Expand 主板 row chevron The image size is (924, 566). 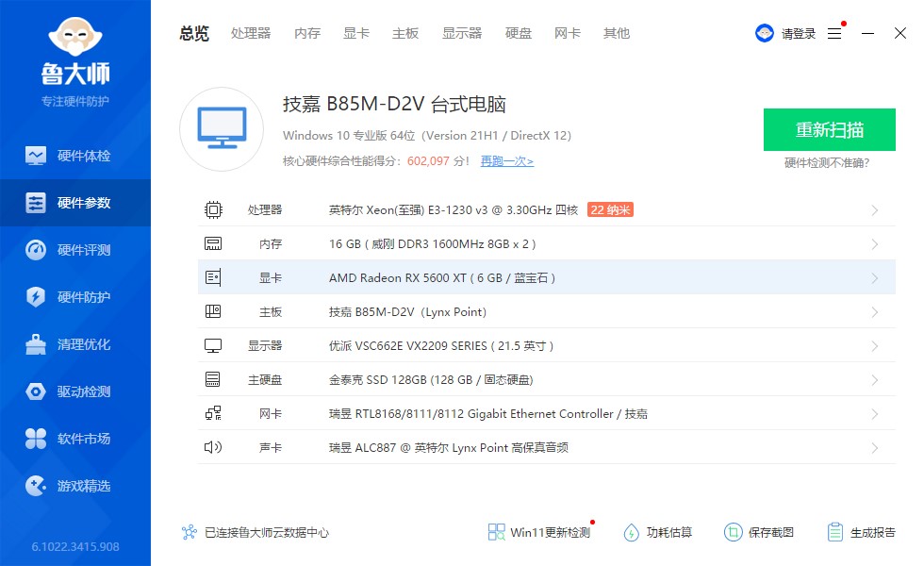875,312
